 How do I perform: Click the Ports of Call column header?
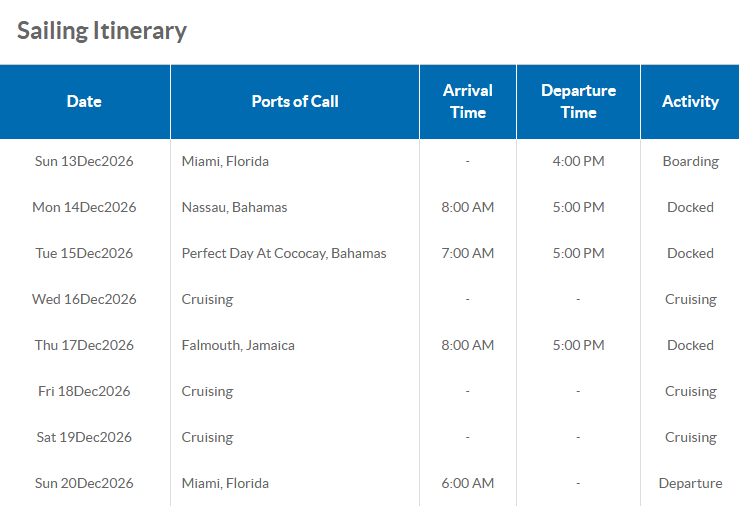[x=295, y=101]
